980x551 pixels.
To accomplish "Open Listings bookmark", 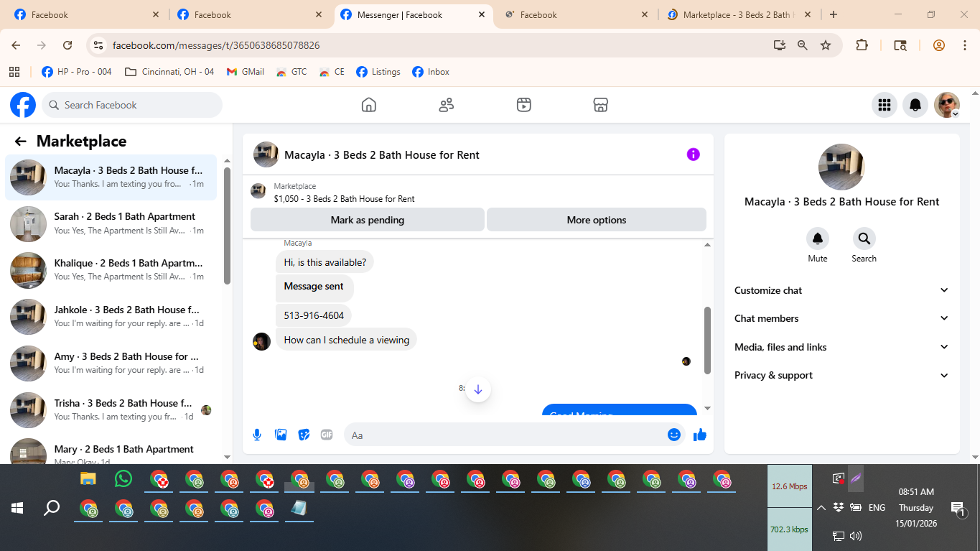I will 378,72.
